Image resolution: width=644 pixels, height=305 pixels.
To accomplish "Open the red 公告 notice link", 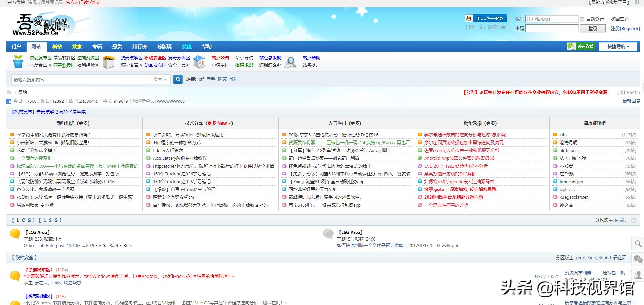I will point(537,92).
